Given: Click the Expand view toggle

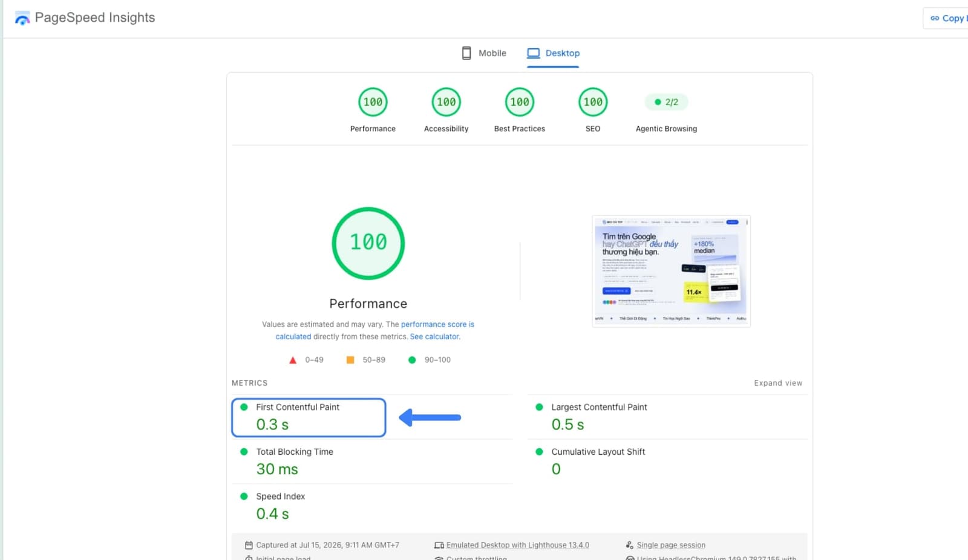Looking at the screenshot, I should 778,383.
